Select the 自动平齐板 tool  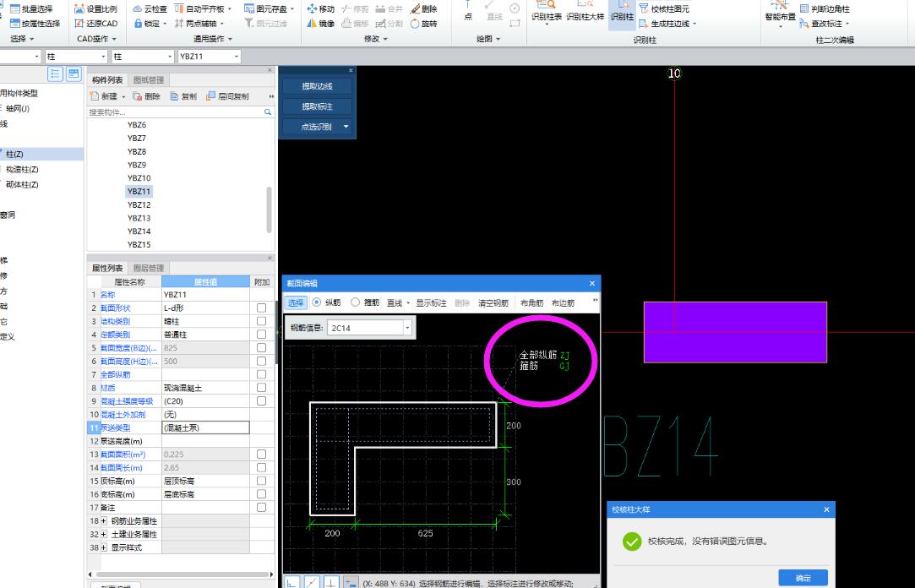tap(203, 8)
